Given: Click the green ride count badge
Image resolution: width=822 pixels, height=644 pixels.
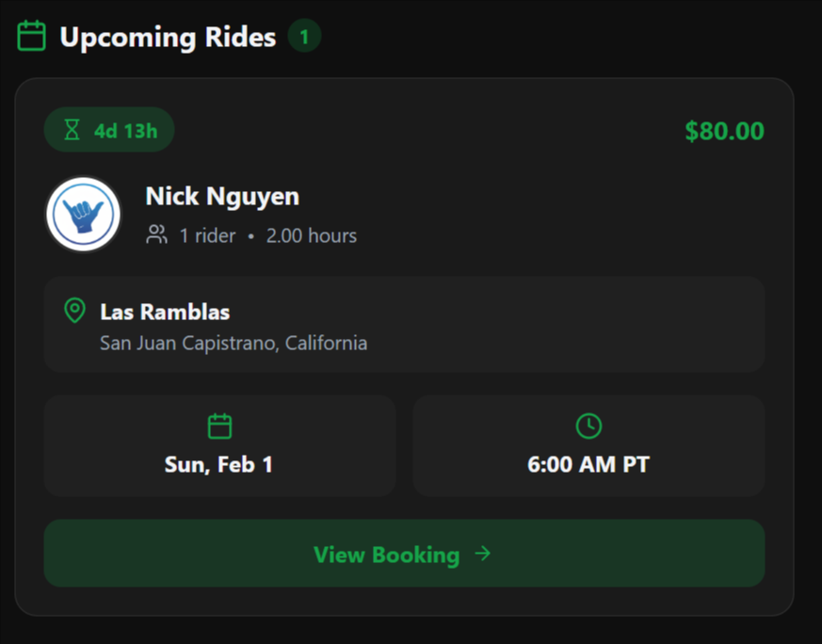Looking at the screenshot, I should coord(304,37).
